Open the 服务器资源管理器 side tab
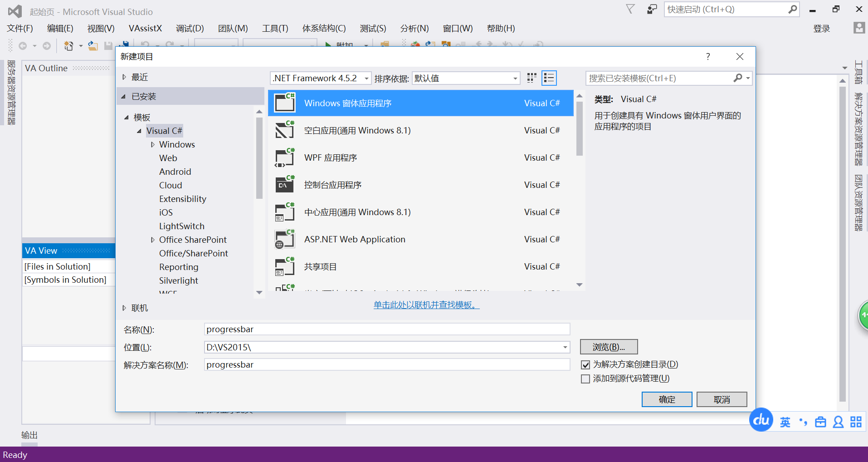868x462 pixels. coord(11,92)
